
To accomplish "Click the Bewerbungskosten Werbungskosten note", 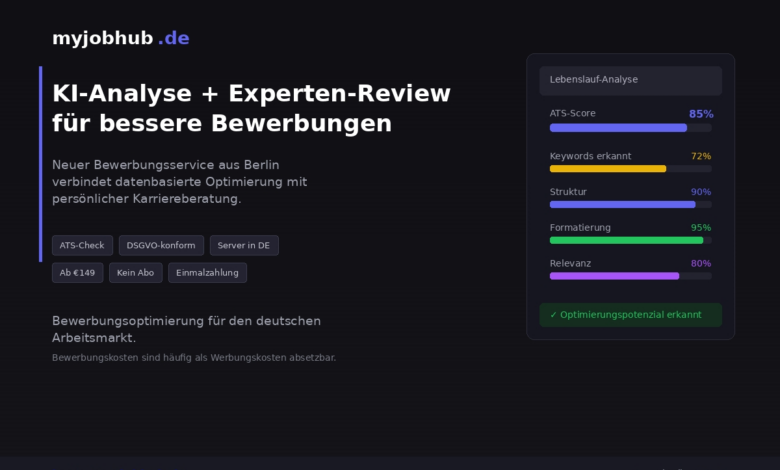I will pyautogui.click(x=194, y=357).
